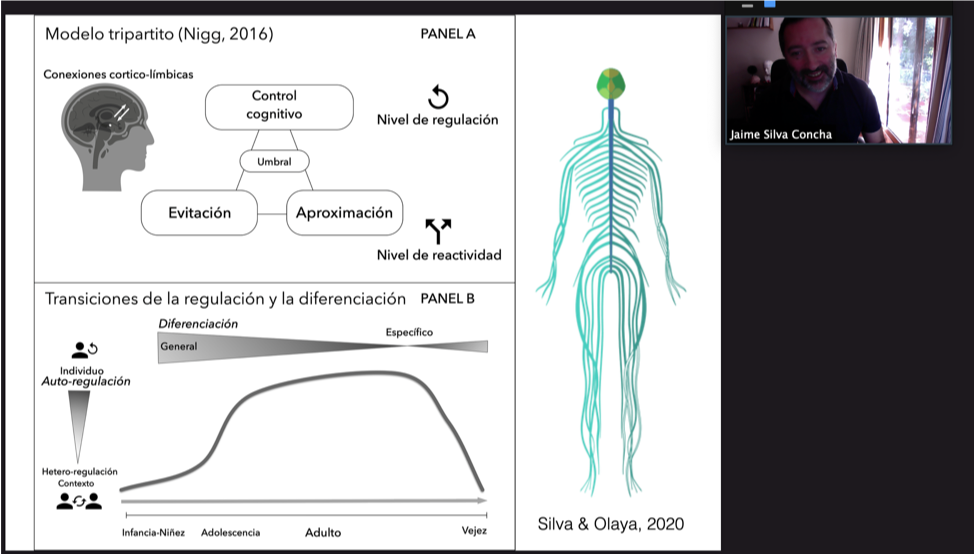Click the circular arrow icon above 'Nivel de regulación'
This screenshot has width=974, height=554.
click(438, 98)
